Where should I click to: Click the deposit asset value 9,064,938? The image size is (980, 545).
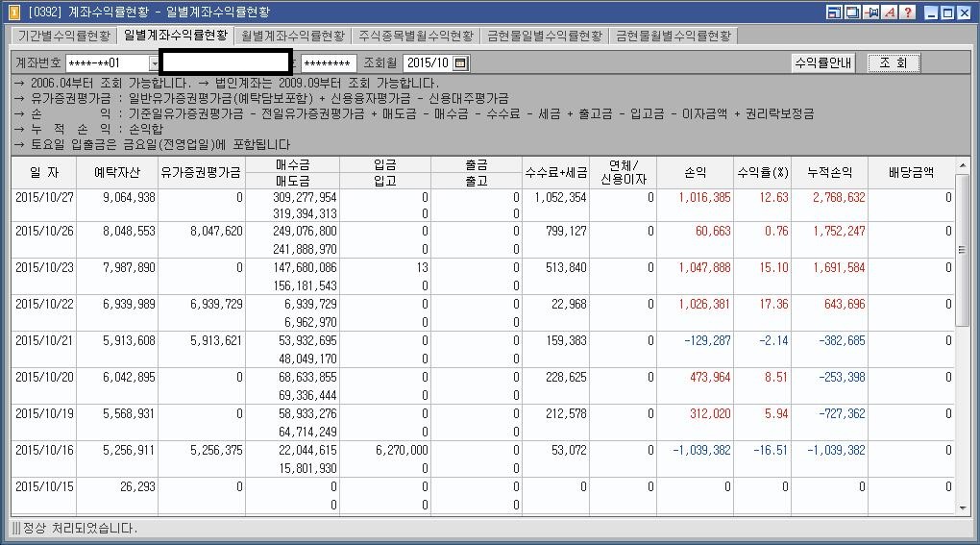click(129, 197)
